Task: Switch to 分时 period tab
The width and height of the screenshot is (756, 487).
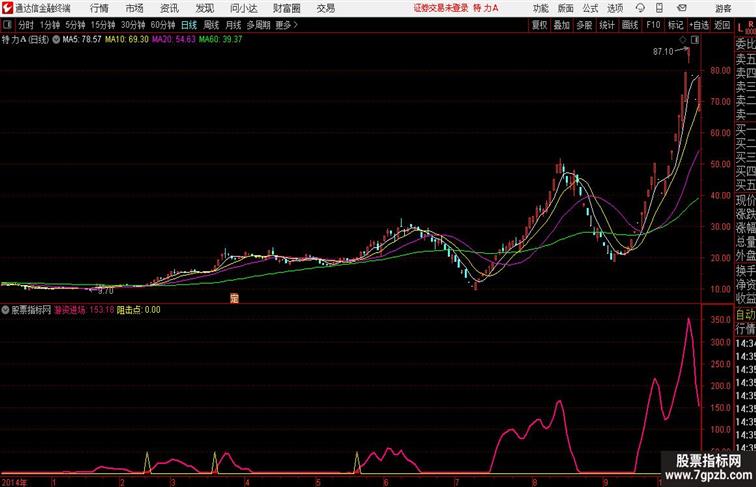Action: (x=26, y=25)
